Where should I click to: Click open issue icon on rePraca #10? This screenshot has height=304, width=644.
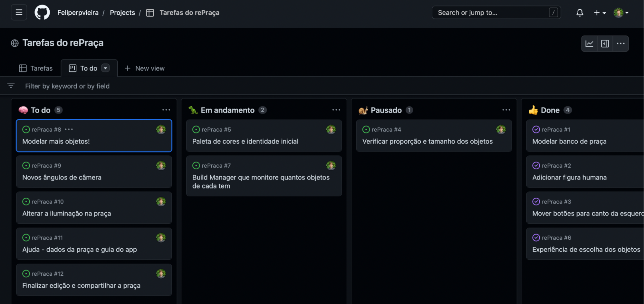pyautogui.click(x=26, y=201)
